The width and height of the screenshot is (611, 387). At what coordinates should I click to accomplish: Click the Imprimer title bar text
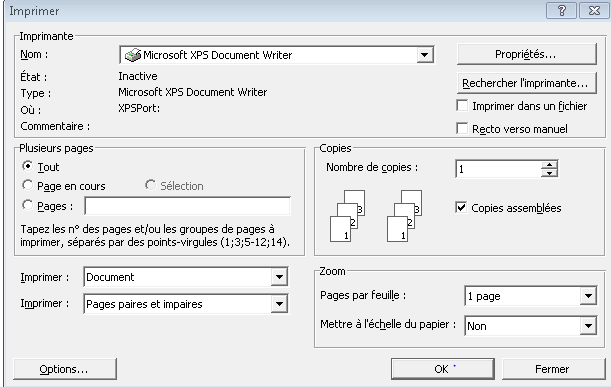click(x=34, y=11)
